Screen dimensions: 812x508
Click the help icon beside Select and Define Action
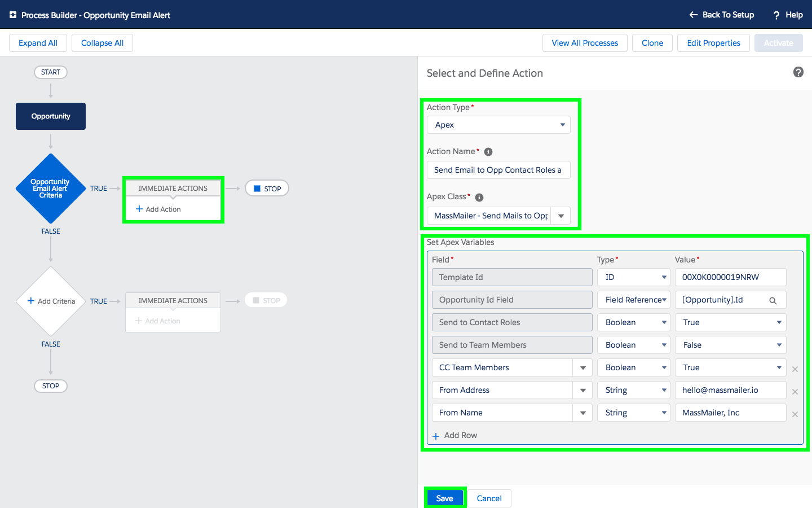point(798,72)
